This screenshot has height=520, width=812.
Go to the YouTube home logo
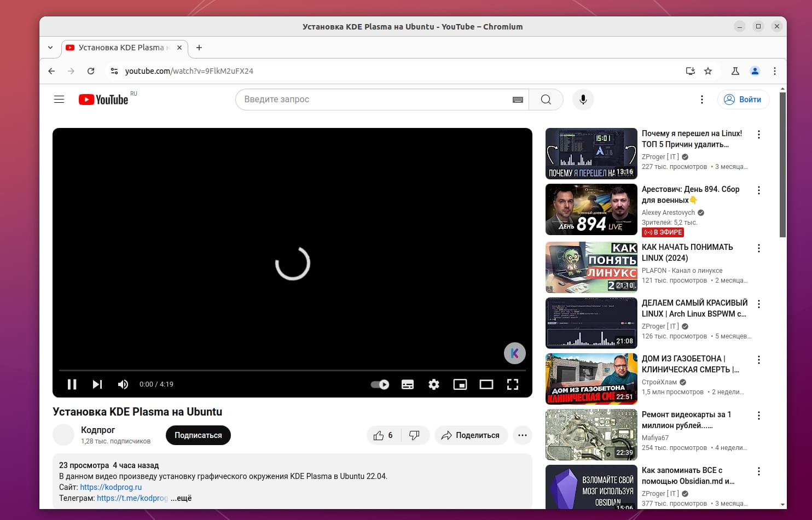tap(103, 100)
